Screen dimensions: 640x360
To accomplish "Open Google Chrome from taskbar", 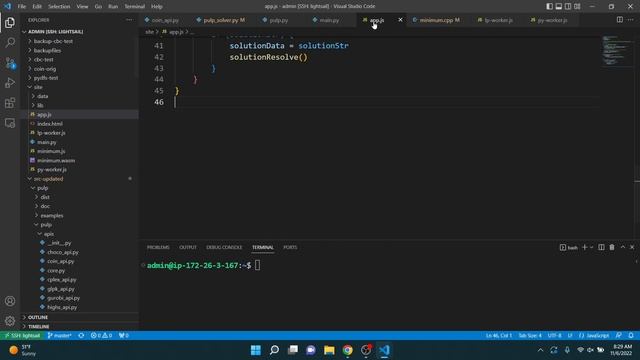I will pos(348,350).
